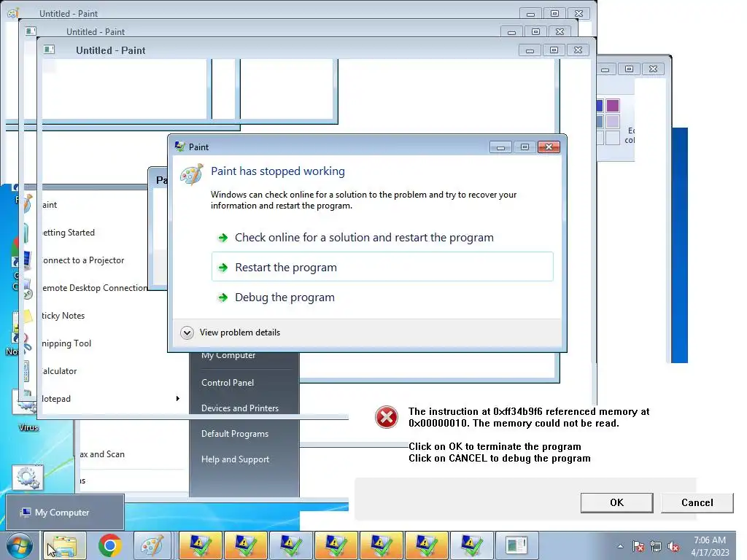This screenshot has width=747, height=560.
Task: Open the Windows Start orb
Action: click(x=19, y=545)
